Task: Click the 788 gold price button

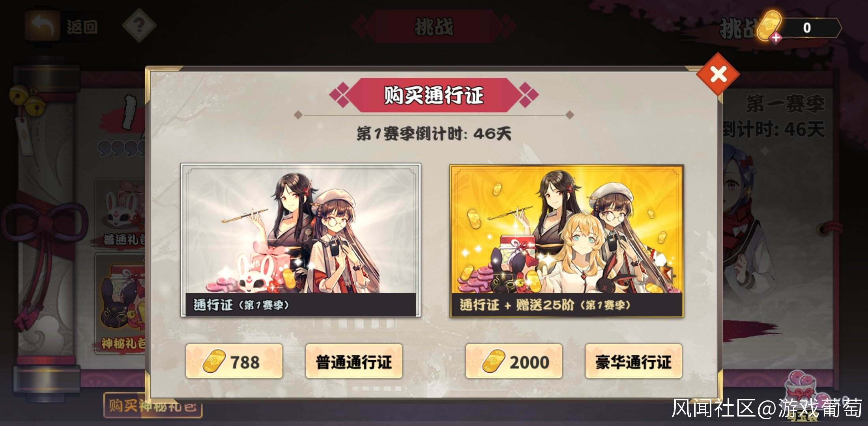Action: point(234,361)
